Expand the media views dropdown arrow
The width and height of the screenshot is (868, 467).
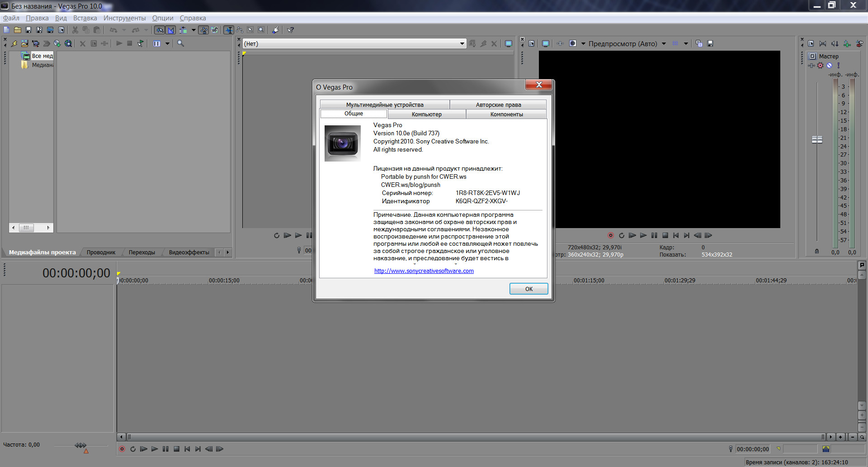[x=167, y=43]
